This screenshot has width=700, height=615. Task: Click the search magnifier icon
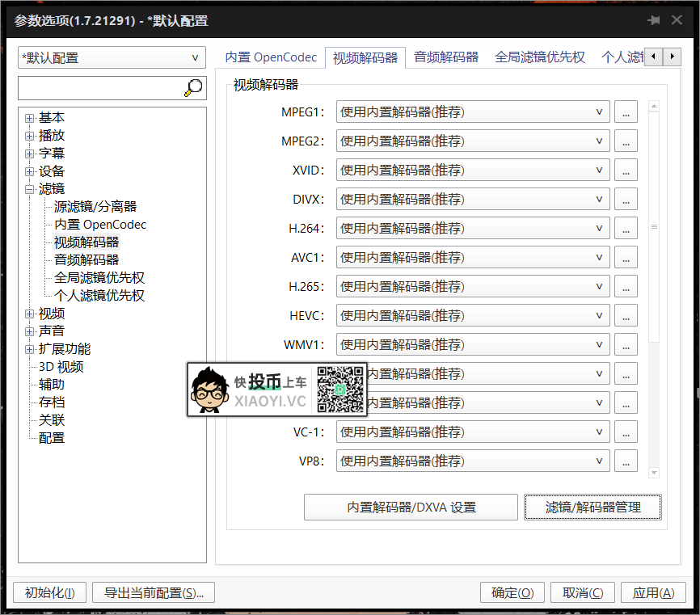pos(192,87)
